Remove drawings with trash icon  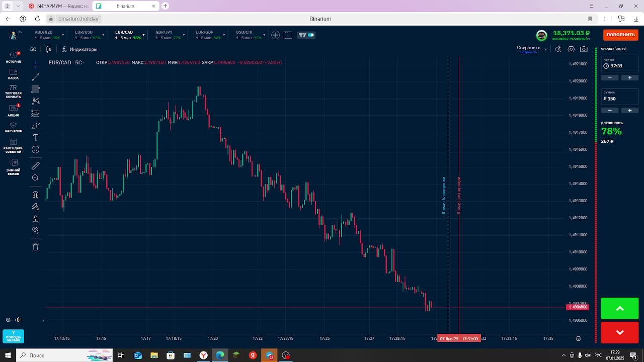click(x=35, y=247)
